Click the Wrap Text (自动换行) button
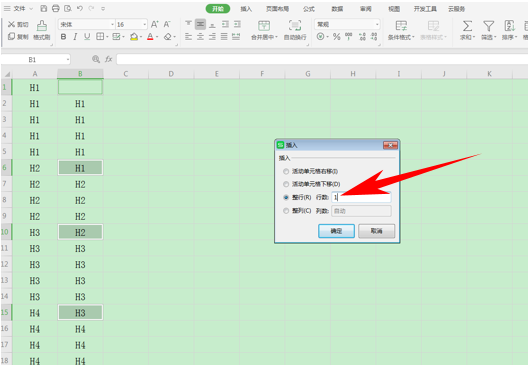 (295, 30)
